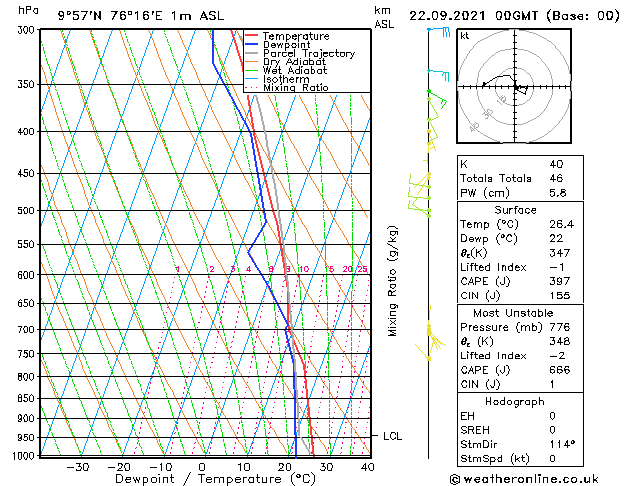Image resolution: width=629 pixels, height=486 pixels.
Task: Click the red Temperature legend line
Action: click(x=251, y=36)
